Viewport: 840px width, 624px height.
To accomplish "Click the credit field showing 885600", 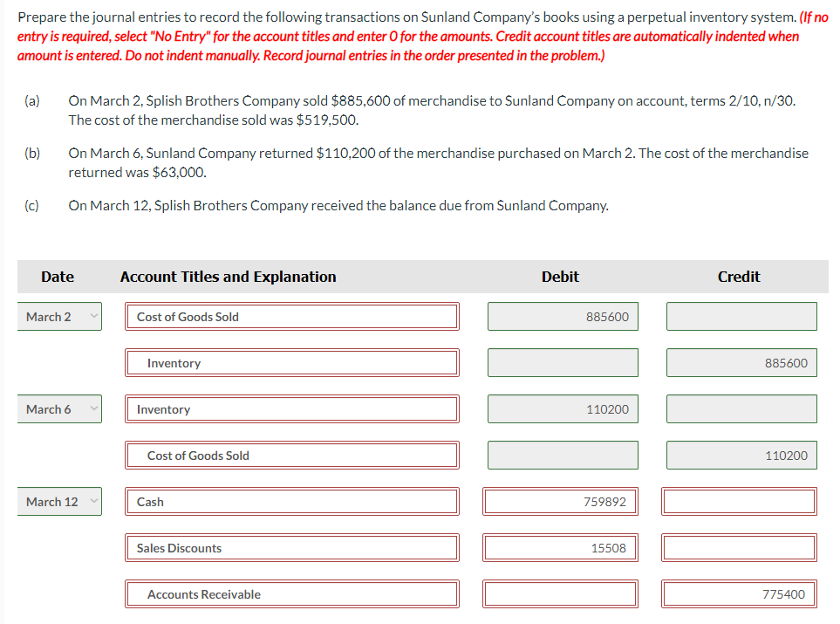I will tap(741, 363).
